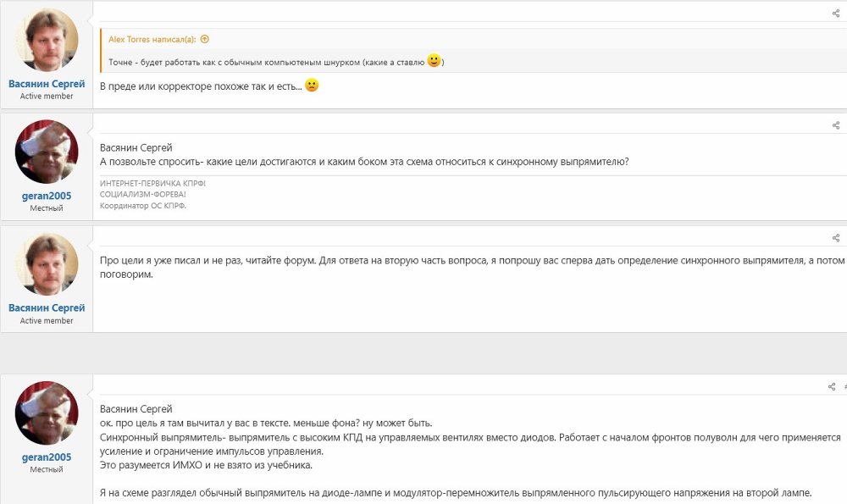Click yellow smiley emoji in the quote
This screenshot has height=504, width=847.
(434, 61)
